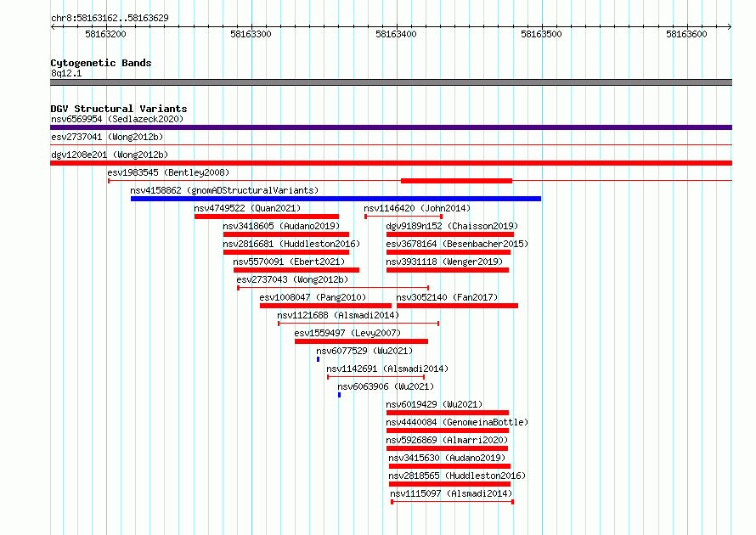Click the thin esv2737043 interval line
Screen dimensions: 756x535
(333, 288)
